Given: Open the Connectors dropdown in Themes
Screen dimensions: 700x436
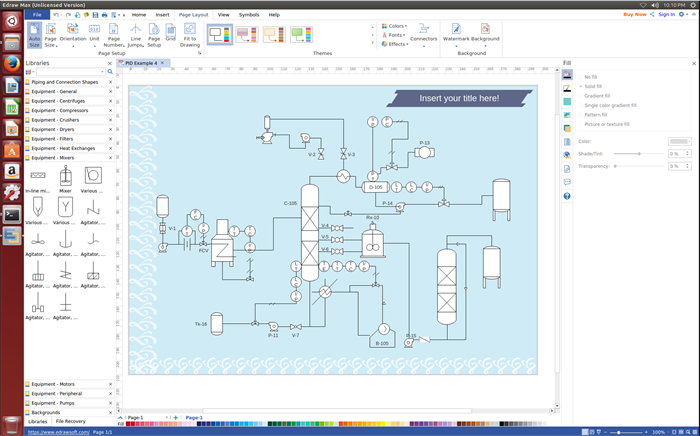Looking at the screenshot, I should 423,38.
